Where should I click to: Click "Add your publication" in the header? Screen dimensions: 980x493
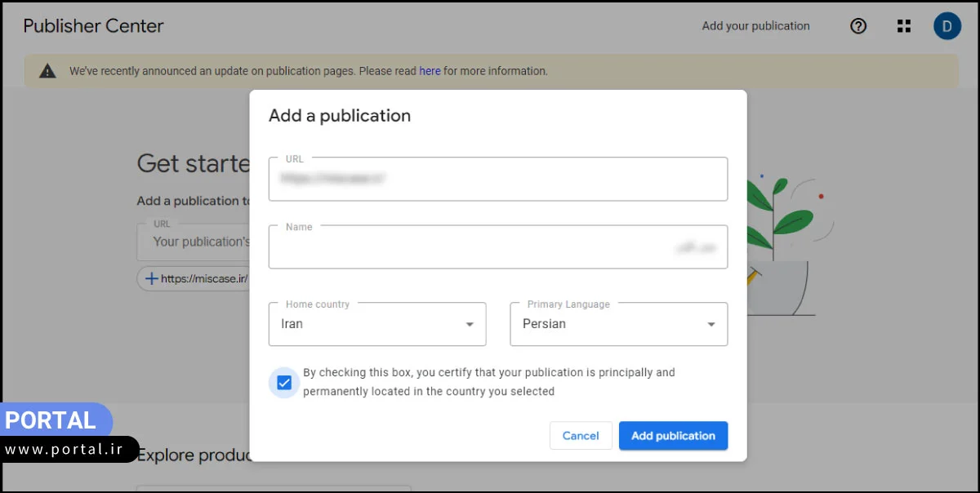755,26
